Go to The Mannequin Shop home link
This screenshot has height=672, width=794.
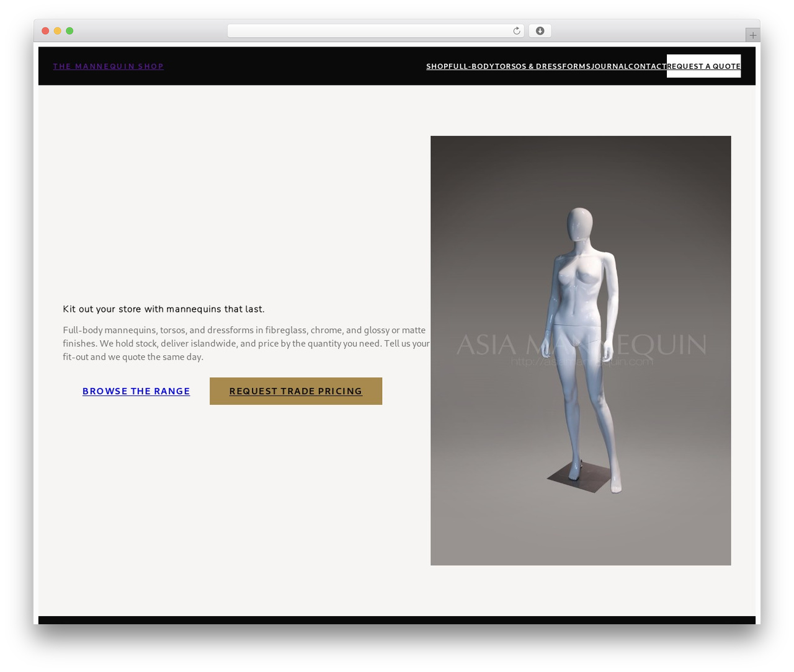[x=109, y=66]
